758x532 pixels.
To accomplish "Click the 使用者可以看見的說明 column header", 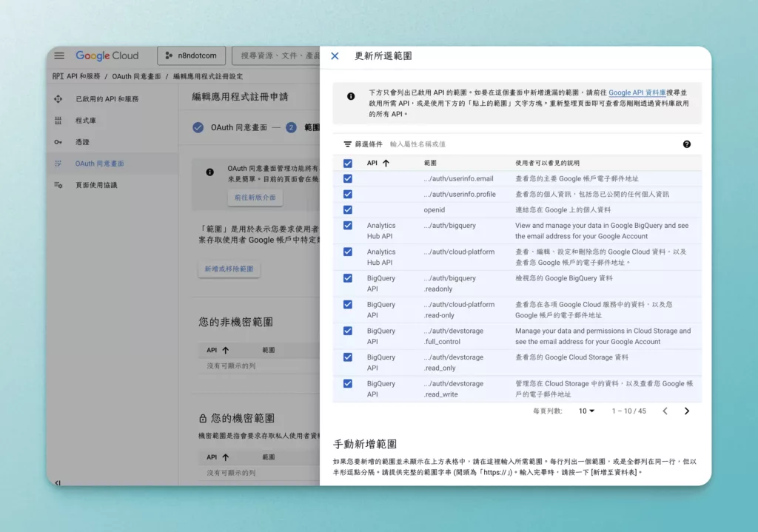I will (547, 163).
